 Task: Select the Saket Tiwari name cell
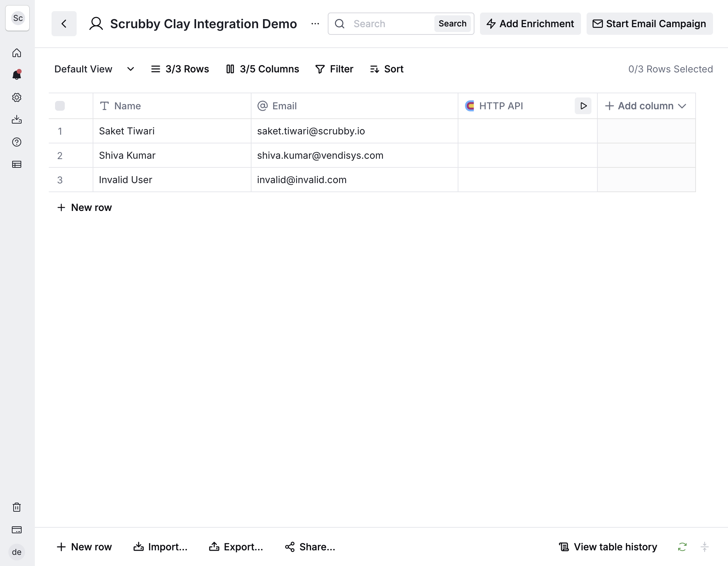click(172, 131)
